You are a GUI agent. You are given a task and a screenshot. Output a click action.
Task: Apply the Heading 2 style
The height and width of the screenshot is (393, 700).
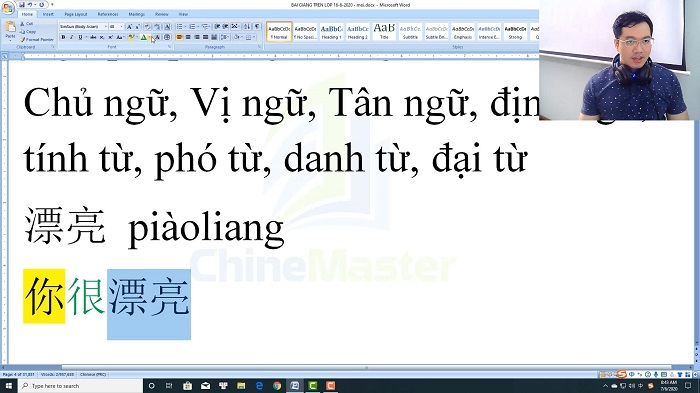(x=358, y=32)
